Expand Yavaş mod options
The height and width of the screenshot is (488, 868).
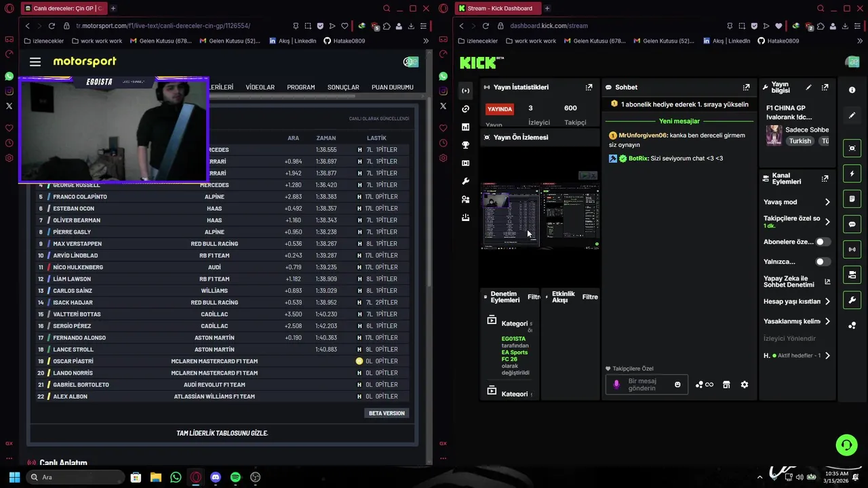(x=827, y=202)
